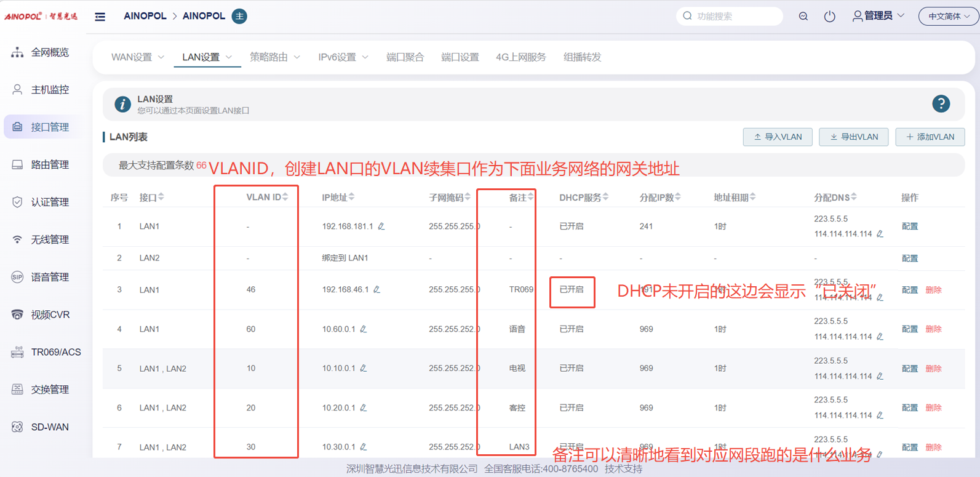This screenshot has width=980, height=477.
Task: Click the 导出VLAN button
Action: tap(853, 137)
